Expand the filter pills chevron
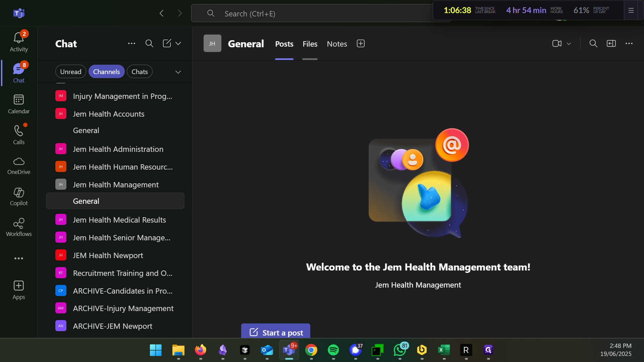The width and height of the screenshot is (644, 362). click(x=178, y=72)
